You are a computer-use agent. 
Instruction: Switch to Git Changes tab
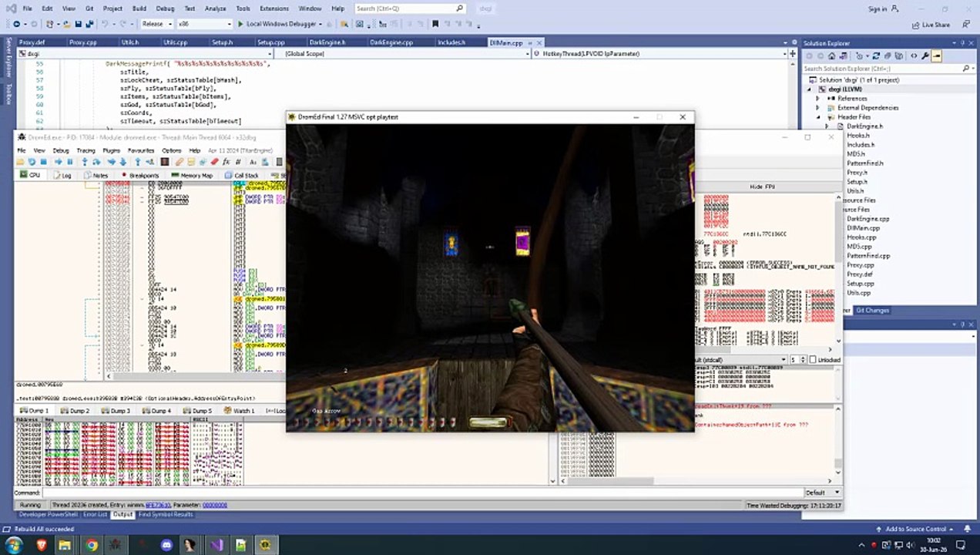coord(872,310)
